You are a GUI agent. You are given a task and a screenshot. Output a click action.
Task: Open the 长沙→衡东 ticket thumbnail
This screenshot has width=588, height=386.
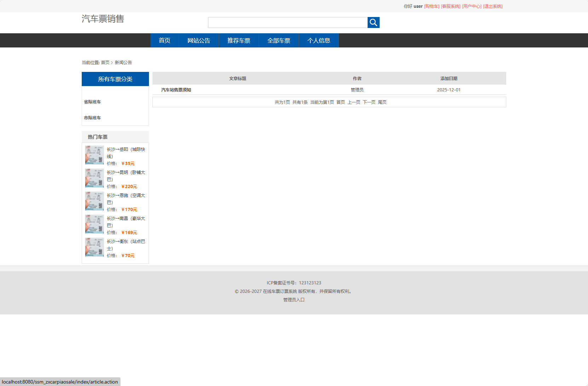(x=94, y=247)
